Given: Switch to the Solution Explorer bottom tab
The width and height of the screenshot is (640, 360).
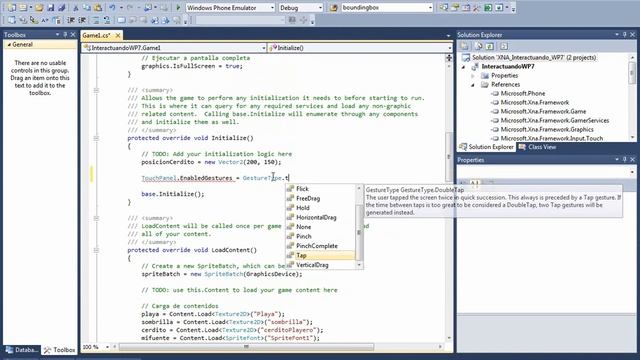Looking at the screenshot, I should (x=487, y=147).
